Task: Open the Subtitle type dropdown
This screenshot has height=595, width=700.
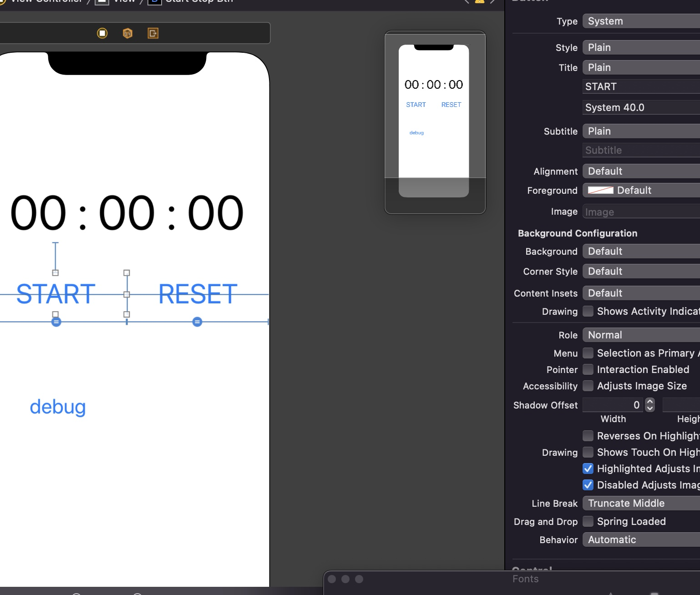Action: (x=641, y=131)
